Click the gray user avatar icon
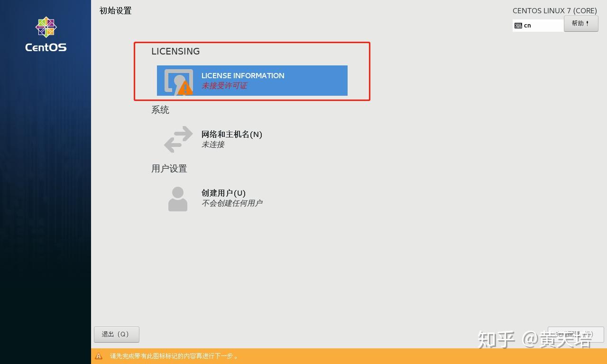This screenshot has width=607, height=364. coord(177,198)
